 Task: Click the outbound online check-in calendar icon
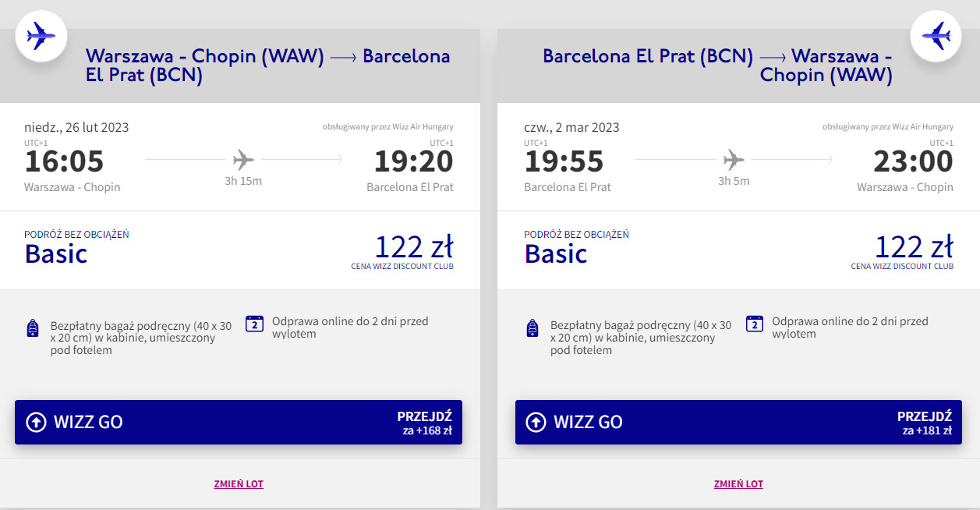[x=254, y=324]
